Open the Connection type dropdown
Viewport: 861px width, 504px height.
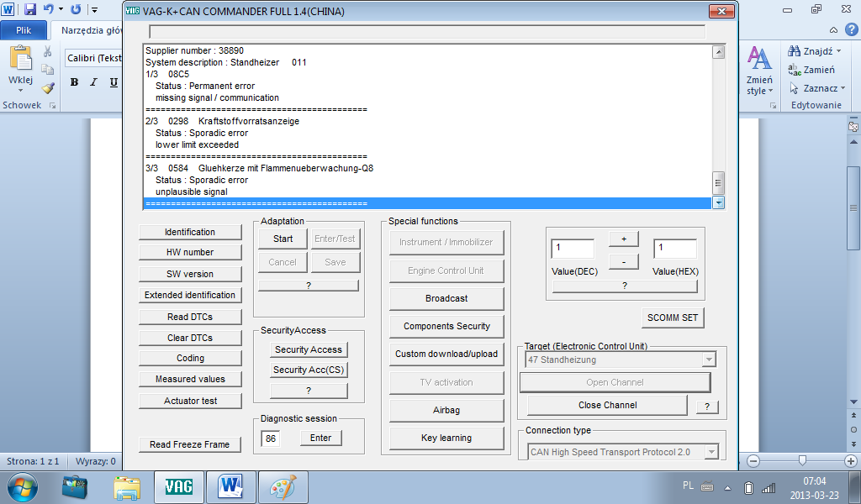pyautogui.click(x=711, y=452)
